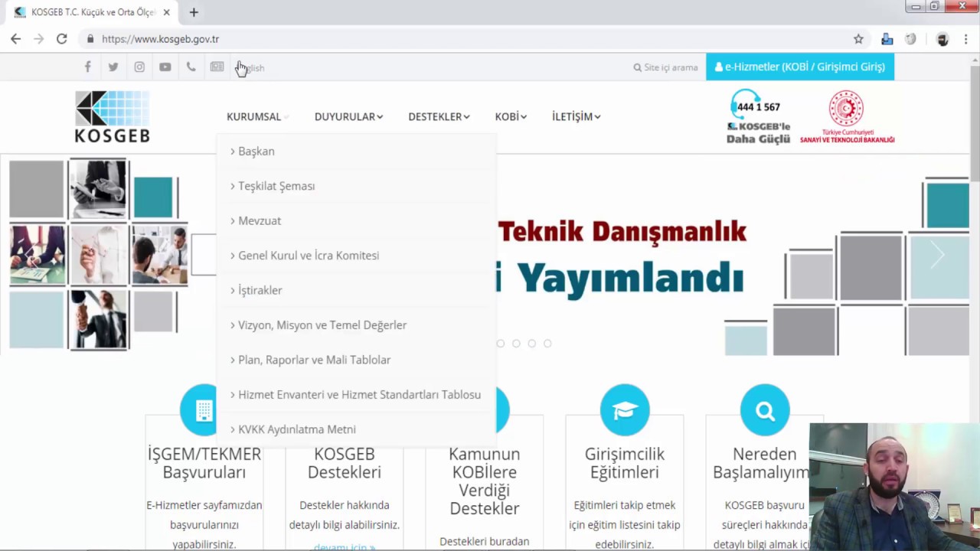Screen dimensions: 980x551
Task: Reload the page
Action: (62, 39)
